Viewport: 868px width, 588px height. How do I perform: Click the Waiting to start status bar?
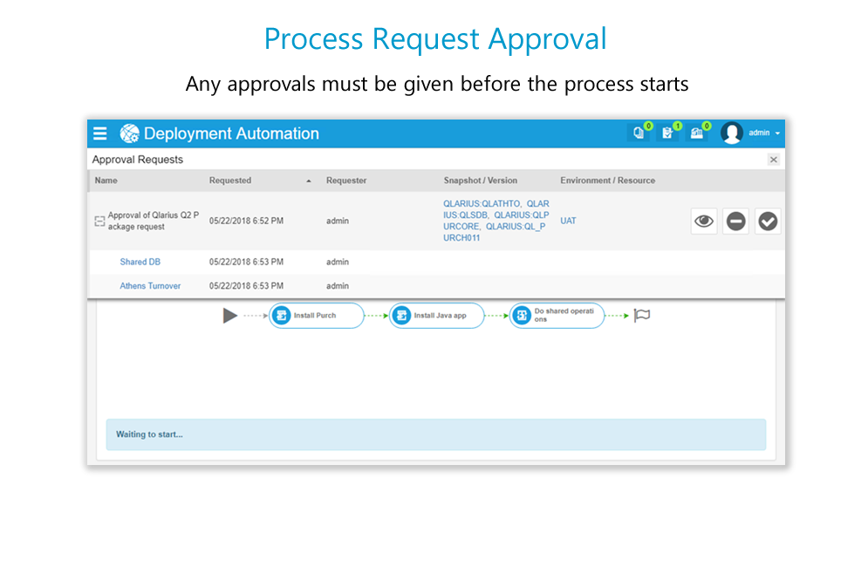pos(436,434)
